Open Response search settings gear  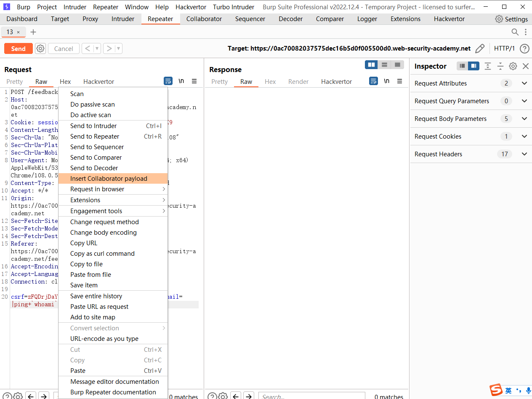[x=223, y=396]
